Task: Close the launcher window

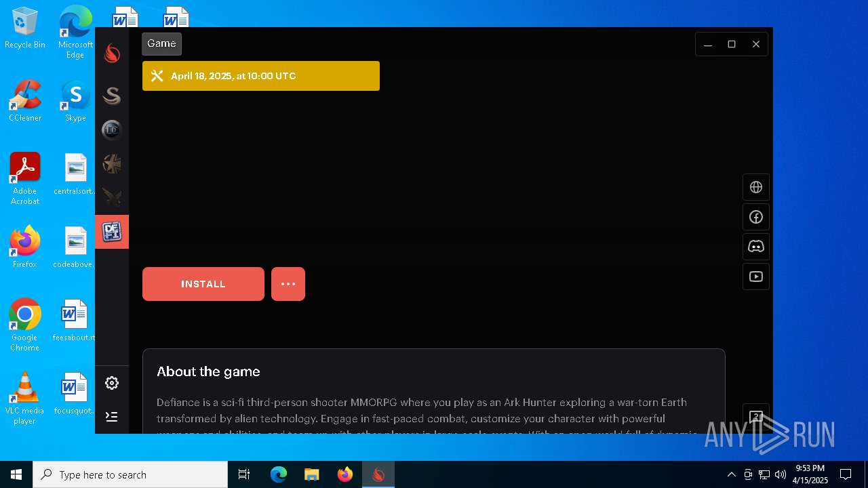Action: [756, 44]
